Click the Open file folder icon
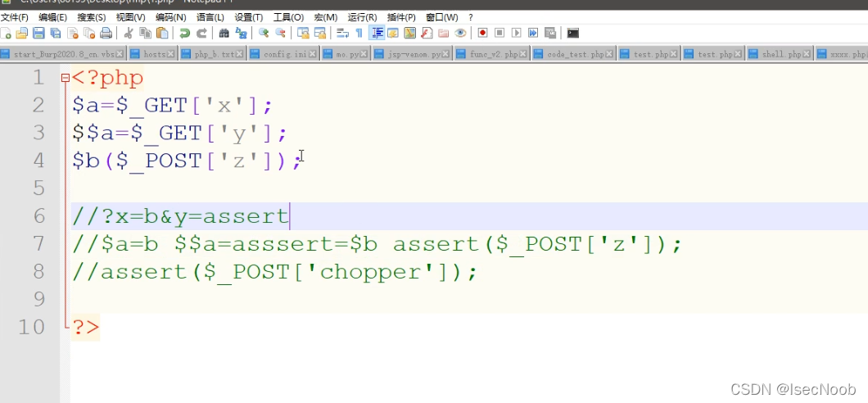868x403 pixels. (x=21, y=34)
